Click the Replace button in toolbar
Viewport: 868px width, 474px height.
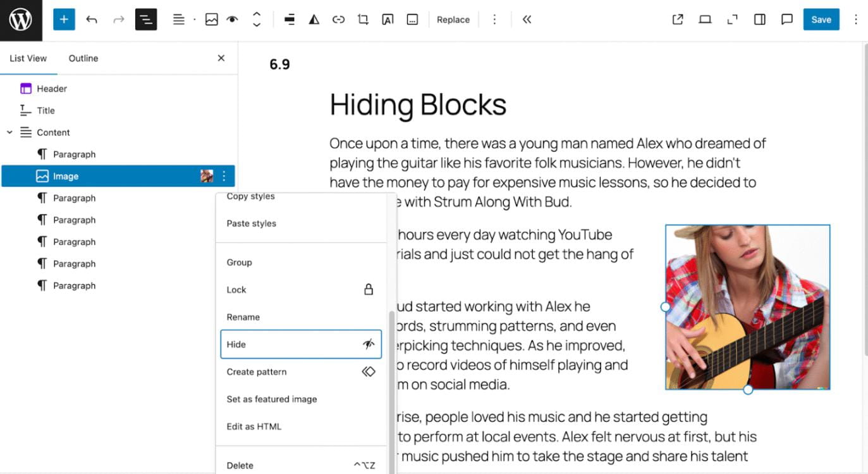point(453,20)
